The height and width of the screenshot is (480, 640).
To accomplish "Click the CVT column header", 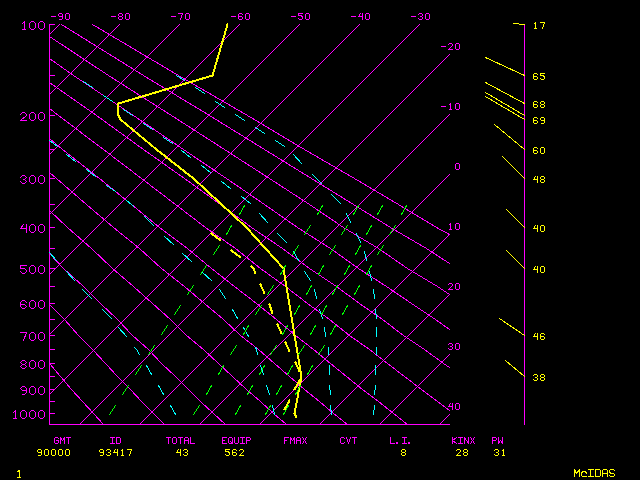I will click(x=348, y=440).
